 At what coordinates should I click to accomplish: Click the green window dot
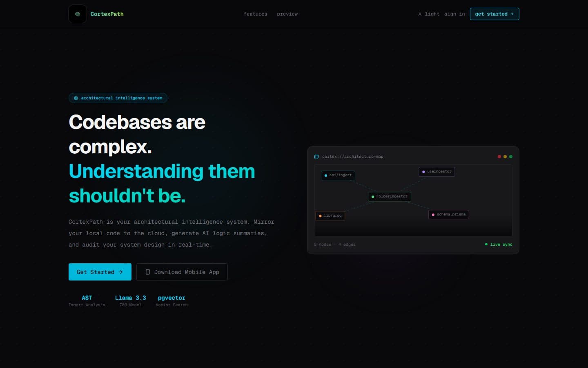pyautogui.click(x=511, y=157)
